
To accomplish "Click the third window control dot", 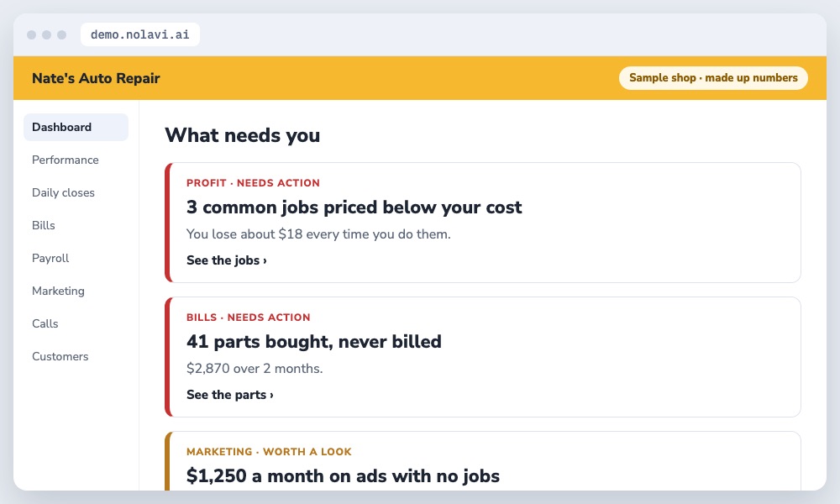I will (61, 34).
